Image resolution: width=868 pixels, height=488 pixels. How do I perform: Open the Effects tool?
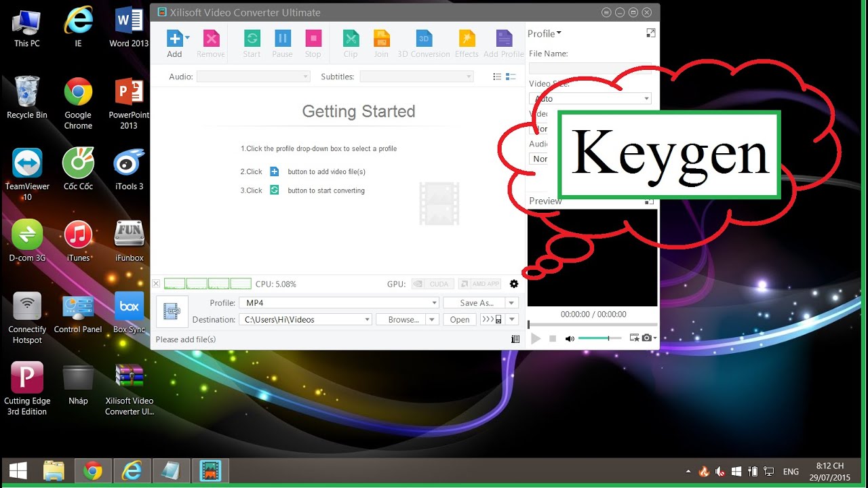point(467,38)
